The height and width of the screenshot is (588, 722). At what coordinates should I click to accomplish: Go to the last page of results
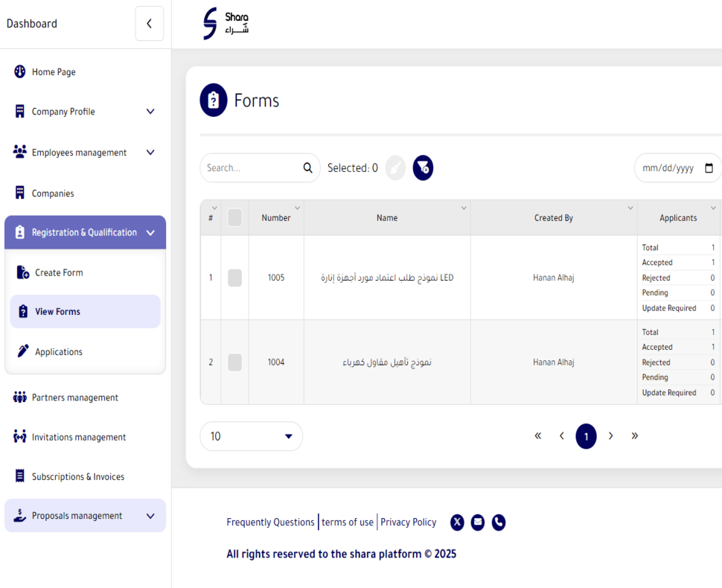(634, 435)
